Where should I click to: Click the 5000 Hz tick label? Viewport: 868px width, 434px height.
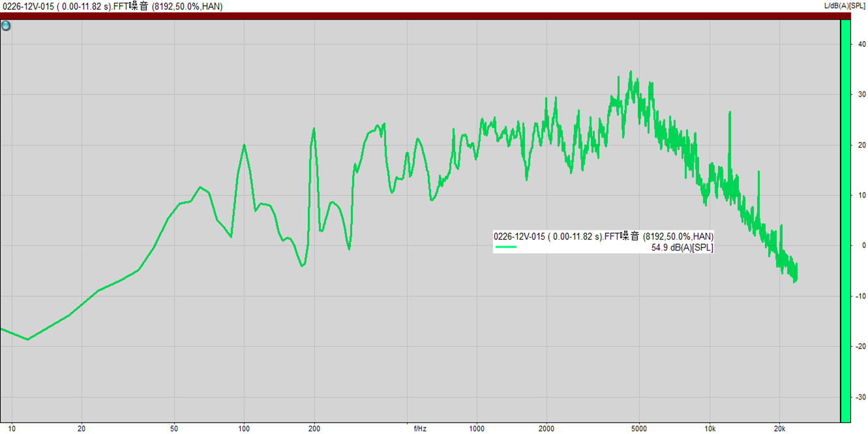click(639, 429)
